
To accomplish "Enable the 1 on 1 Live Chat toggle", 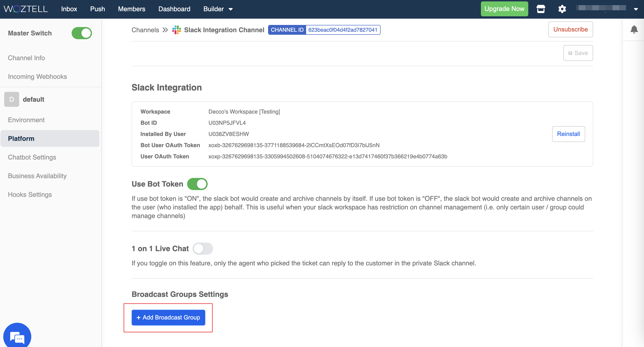I will [x=203, y=248].
